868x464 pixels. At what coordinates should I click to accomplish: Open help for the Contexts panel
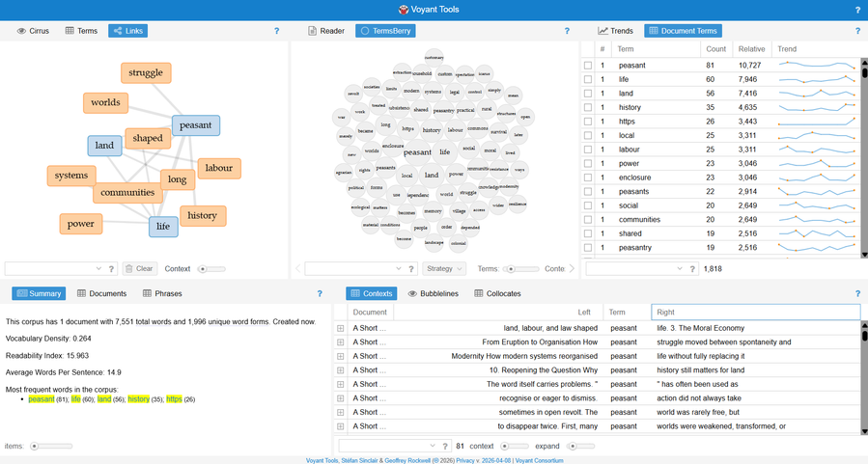pos(857,293)
